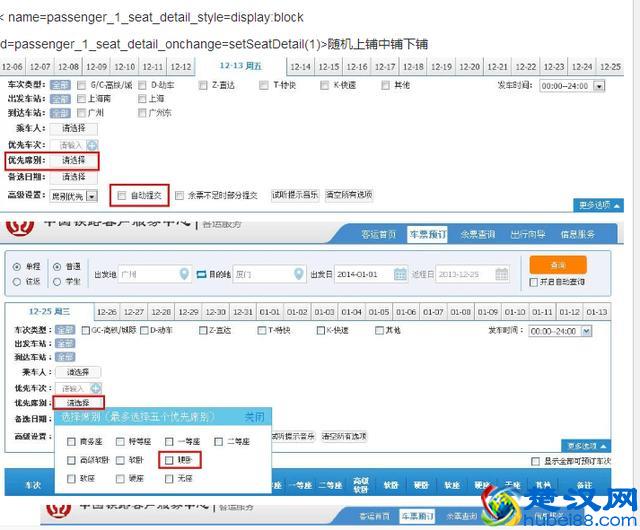Screen dimensions: 640x530
Task: Check 广州东 arrival station box
Action: 142,113
